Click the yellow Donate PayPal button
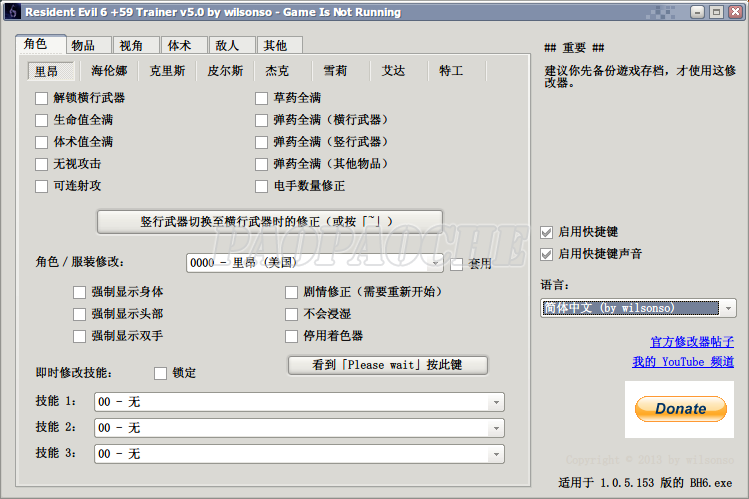 (x=680, y=408)
